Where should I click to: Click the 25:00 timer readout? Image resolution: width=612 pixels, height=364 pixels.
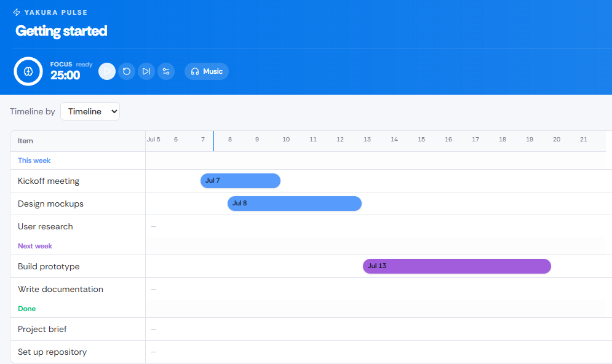(65, 75)
